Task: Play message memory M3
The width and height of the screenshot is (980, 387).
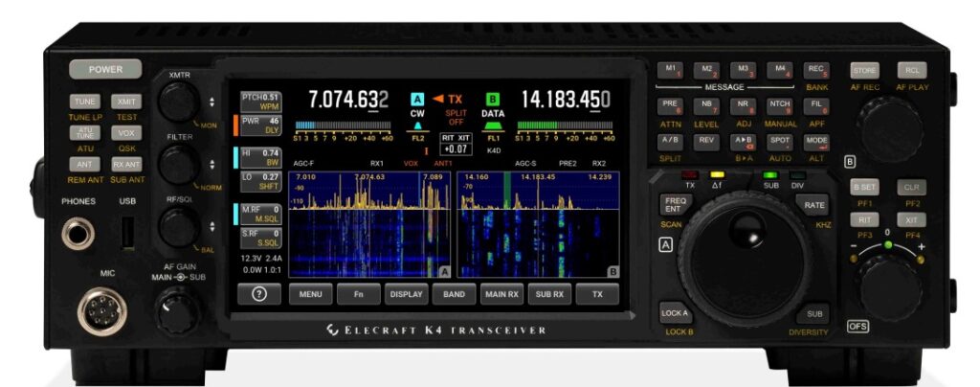Action: [743, 69]
